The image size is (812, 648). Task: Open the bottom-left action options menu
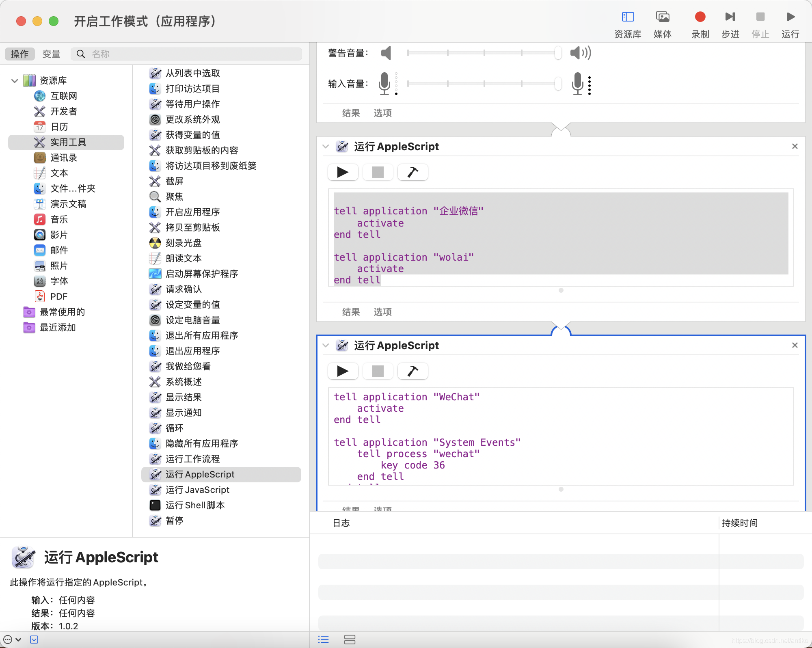(12, 639)
